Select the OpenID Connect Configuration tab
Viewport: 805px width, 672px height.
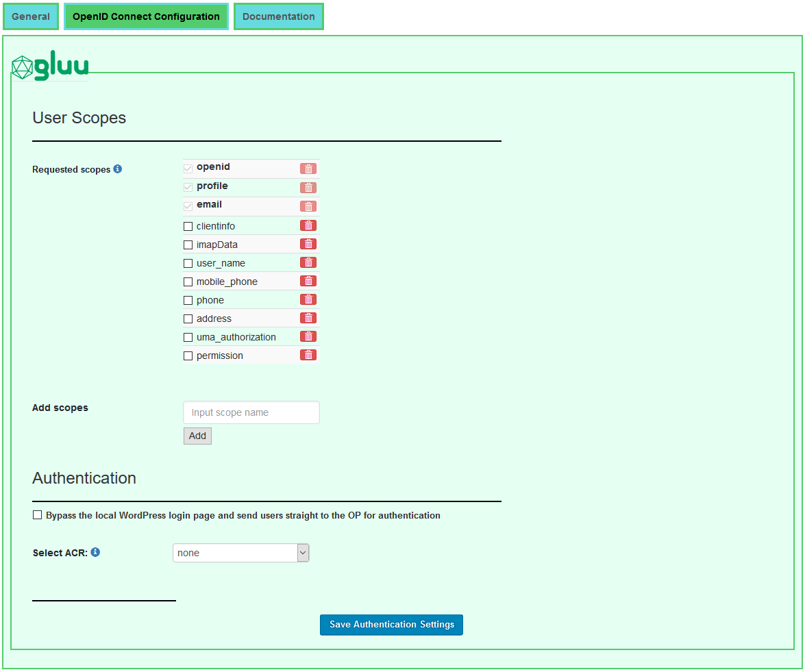tap(146, 16)
